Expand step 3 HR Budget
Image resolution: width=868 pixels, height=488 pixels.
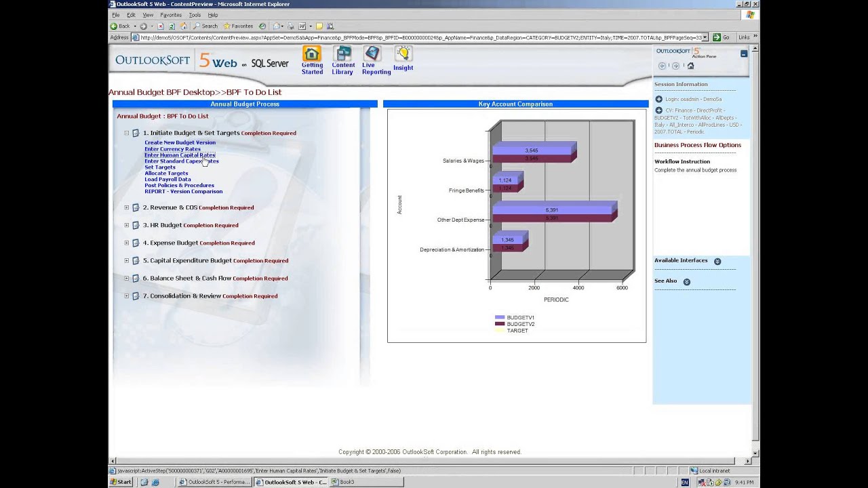pos(127,225)
